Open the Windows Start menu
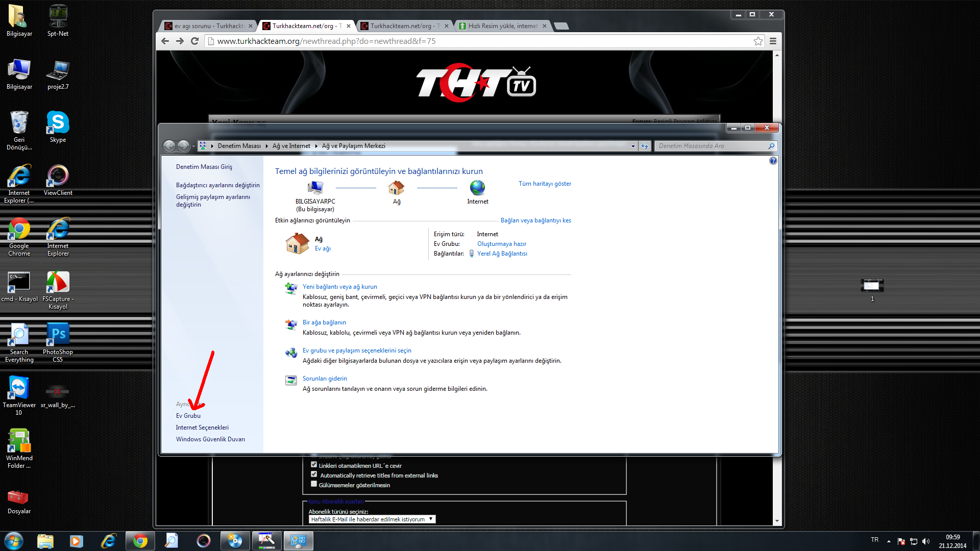 tap(14, 541)
